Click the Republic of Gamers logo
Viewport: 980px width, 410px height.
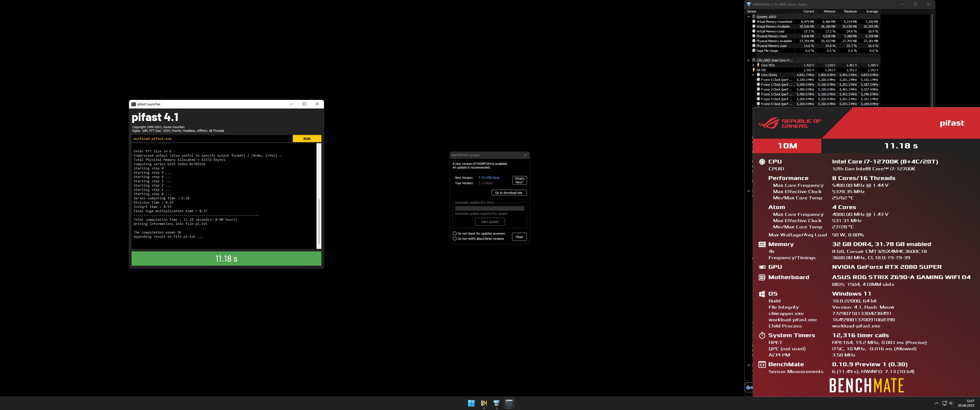tap(790, 123)
